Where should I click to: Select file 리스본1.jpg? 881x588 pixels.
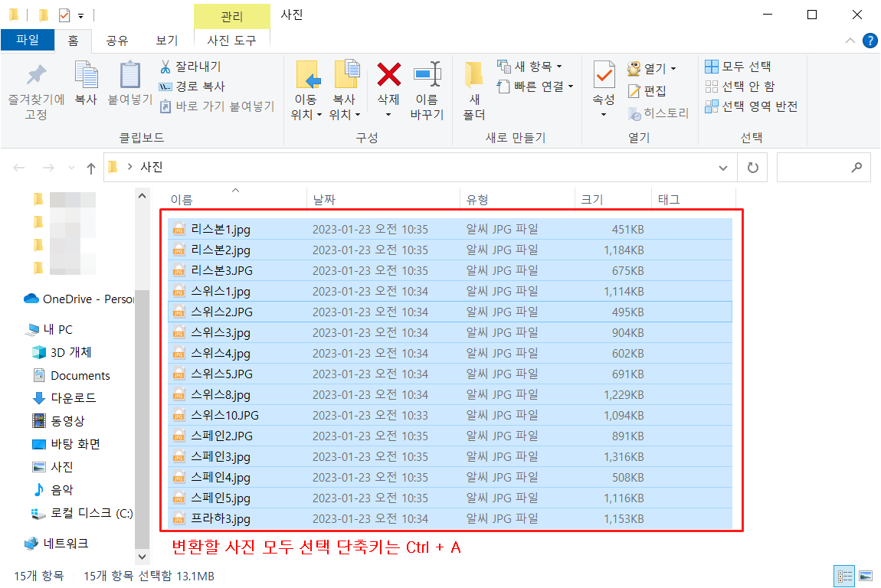[x=450, y=229]
